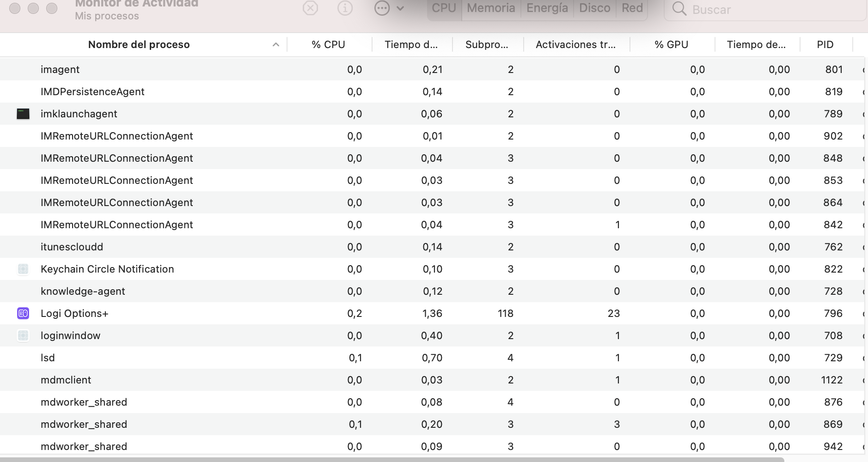Switch to the Memoria tab
The width and height of the screenshot is (868, 462).
click(x=491, y=8)
